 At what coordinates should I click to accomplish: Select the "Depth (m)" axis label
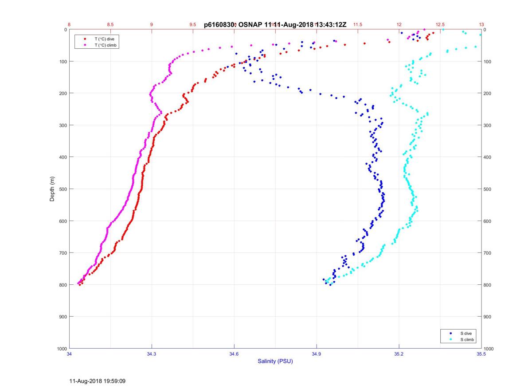point(52,189)
